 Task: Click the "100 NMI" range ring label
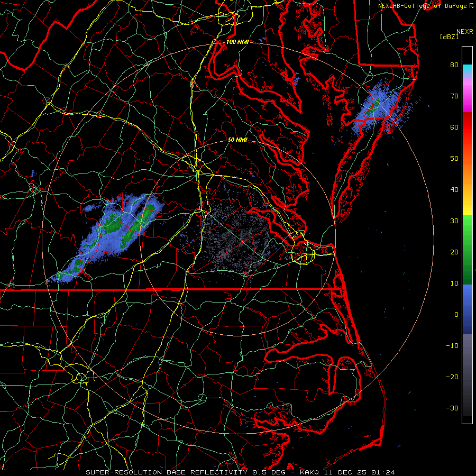237,42
